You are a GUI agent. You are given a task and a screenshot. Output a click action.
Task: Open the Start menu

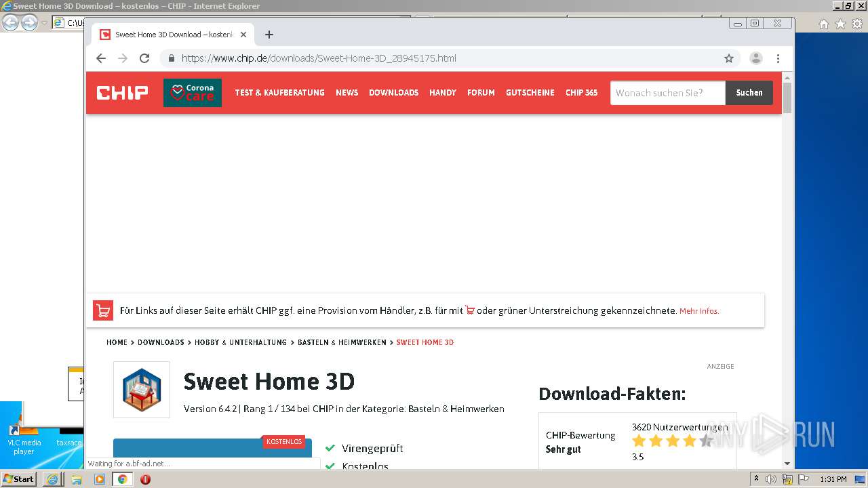pyautogui.click(x=19, y=479)
